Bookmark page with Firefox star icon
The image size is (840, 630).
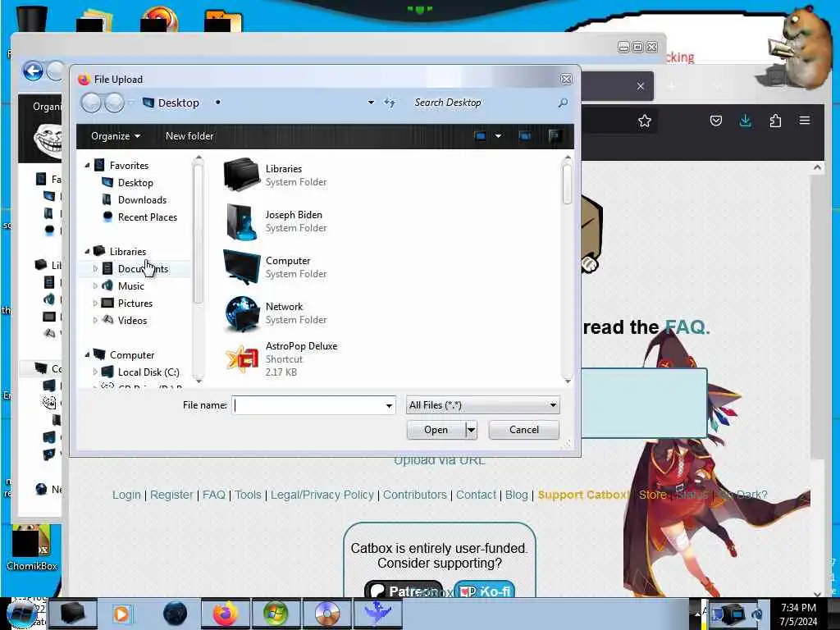645,121
